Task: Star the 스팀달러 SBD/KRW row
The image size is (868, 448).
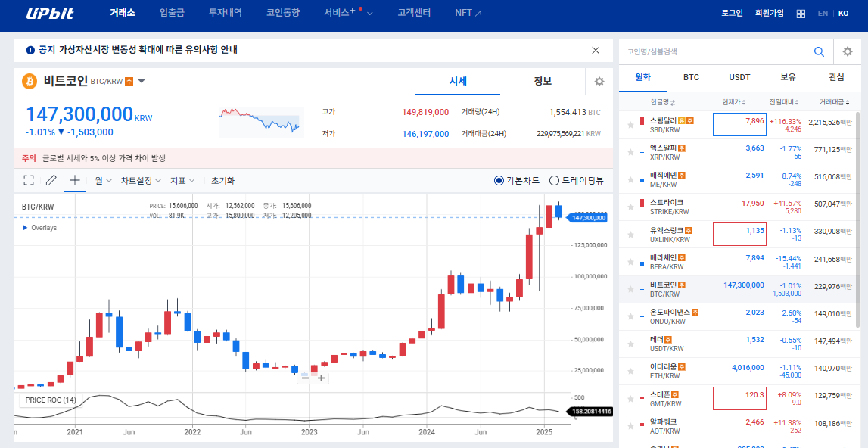Action: point(630,125)
